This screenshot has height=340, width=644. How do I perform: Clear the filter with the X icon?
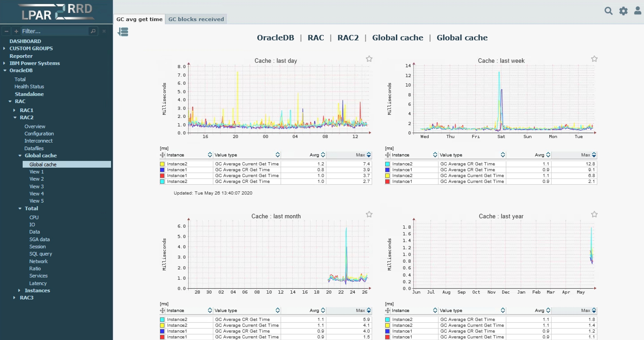click(x=104, y=31)
